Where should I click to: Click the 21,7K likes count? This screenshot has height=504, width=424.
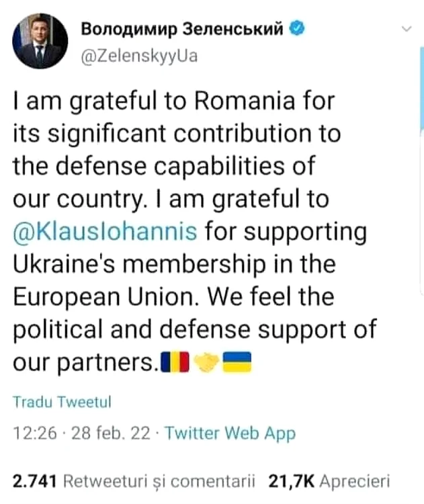[x=291, y=481]
